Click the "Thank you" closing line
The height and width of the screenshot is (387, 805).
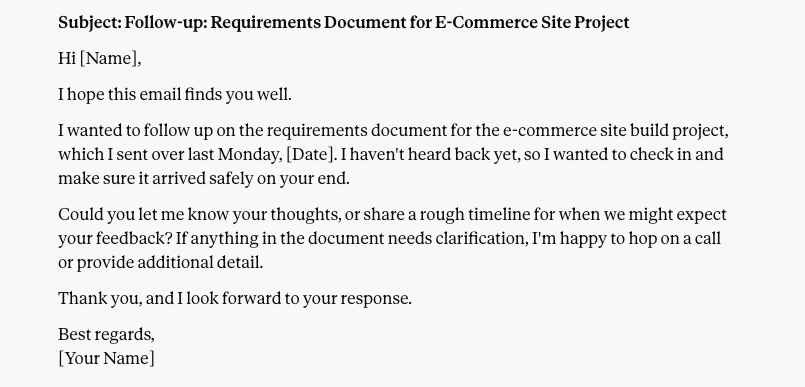(x=235, y=299)
